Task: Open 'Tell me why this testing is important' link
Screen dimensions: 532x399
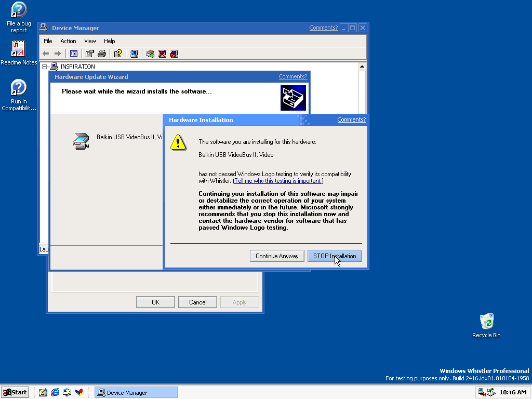Action: tap(278, 181)
